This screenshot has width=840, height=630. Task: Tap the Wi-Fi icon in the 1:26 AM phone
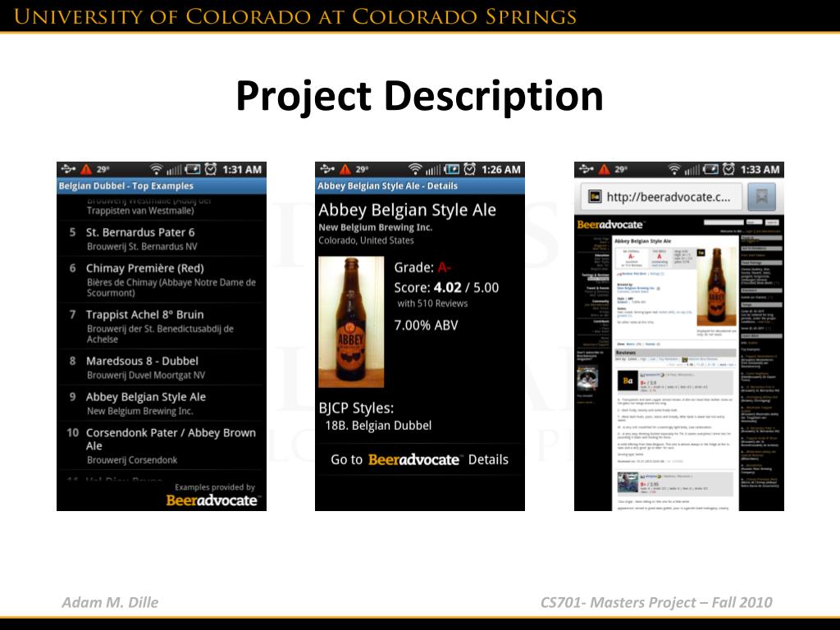pyautogui.click(x=414, y=169)
